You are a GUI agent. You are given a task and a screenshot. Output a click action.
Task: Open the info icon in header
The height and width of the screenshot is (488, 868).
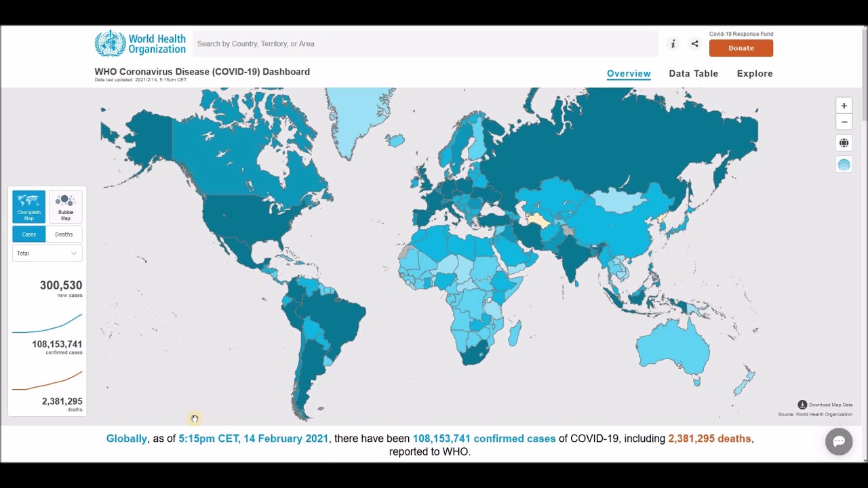click(673, 44)
